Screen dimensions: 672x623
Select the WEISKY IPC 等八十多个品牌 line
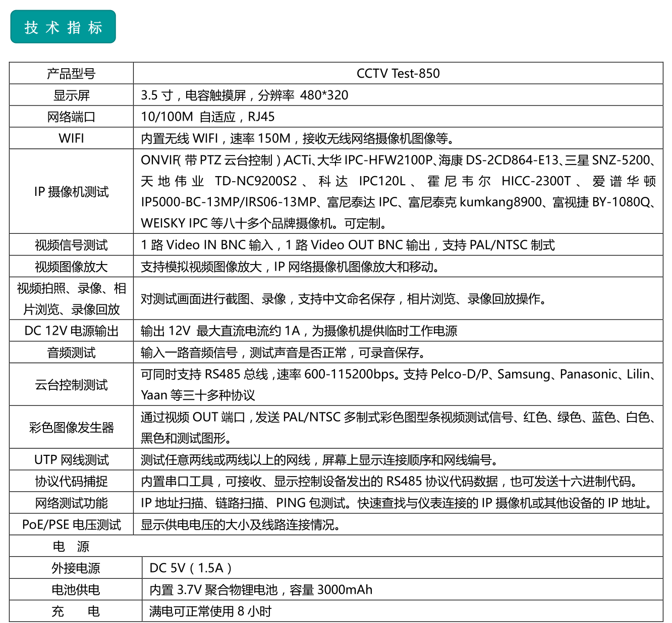(x=264, y=223)
